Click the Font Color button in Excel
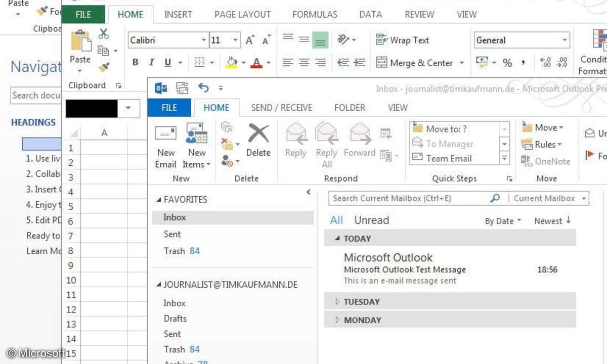This screenshot has height=364, width=607. pos(257,63)
